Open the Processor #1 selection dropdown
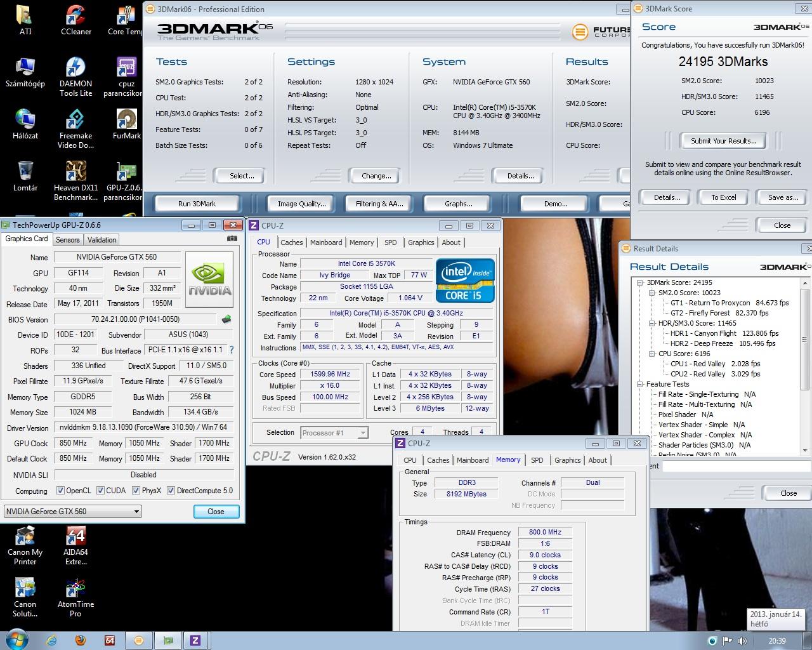The height and width of the screenshot is (650, 812). (x=334, y=433)
